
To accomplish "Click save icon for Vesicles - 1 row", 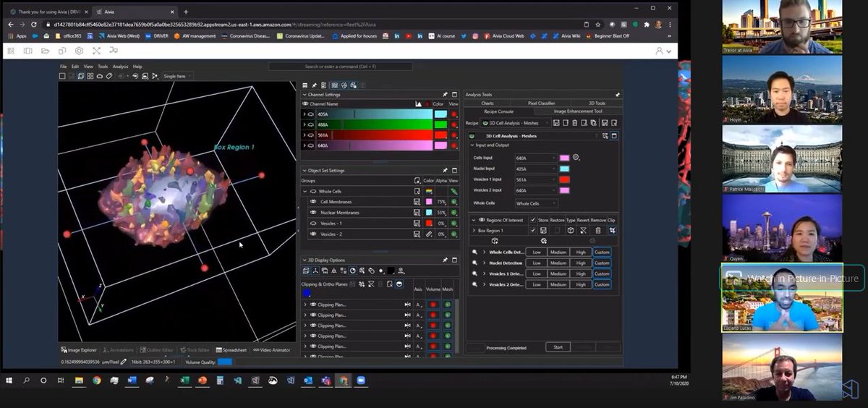I will (x=417, y=224).
